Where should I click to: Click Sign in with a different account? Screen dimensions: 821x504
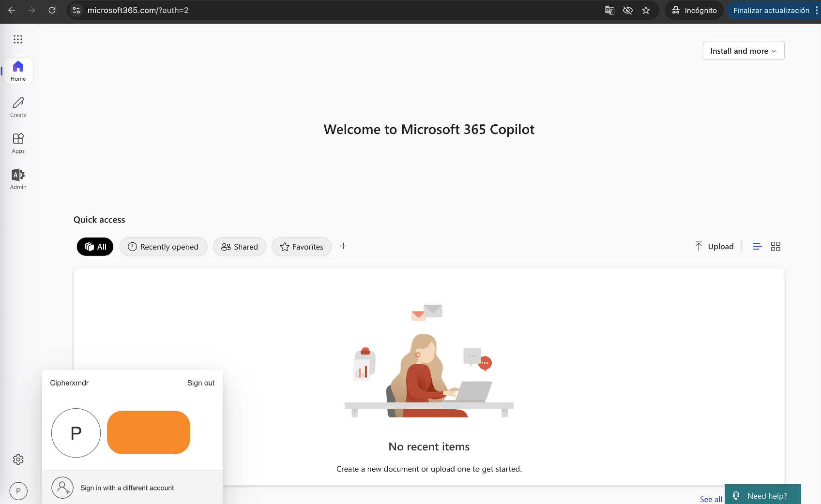click(127, 488)
